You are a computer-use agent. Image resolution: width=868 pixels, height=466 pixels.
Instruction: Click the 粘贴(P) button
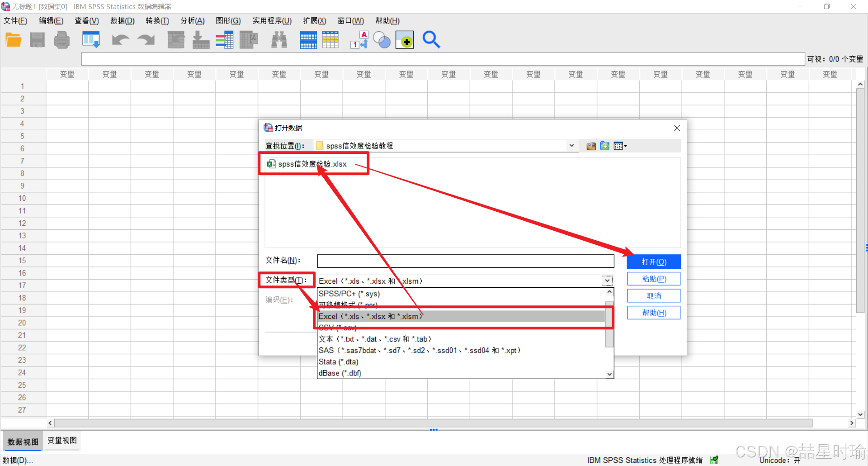pos(654,279)
